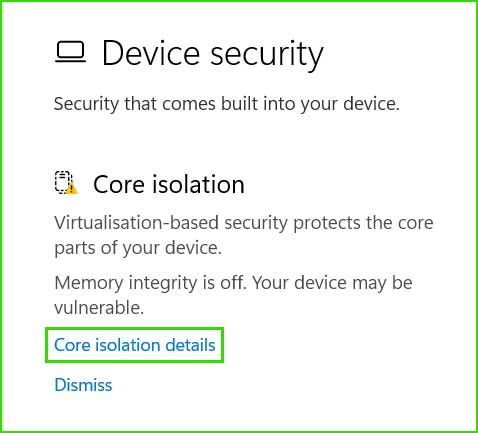
Task: Click the words 'Your device may be'
Action: point(332,283)
